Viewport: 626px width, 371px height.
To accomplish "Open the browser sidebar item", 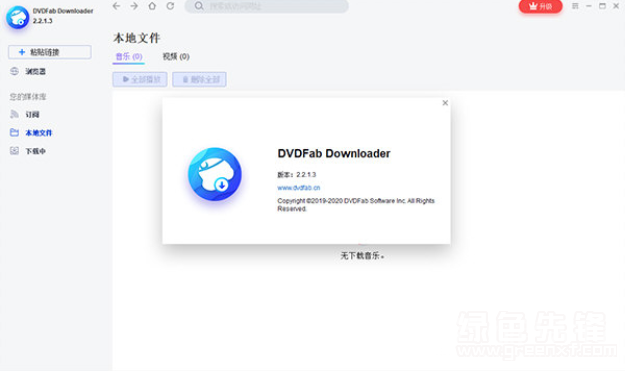I will (28, 71).
